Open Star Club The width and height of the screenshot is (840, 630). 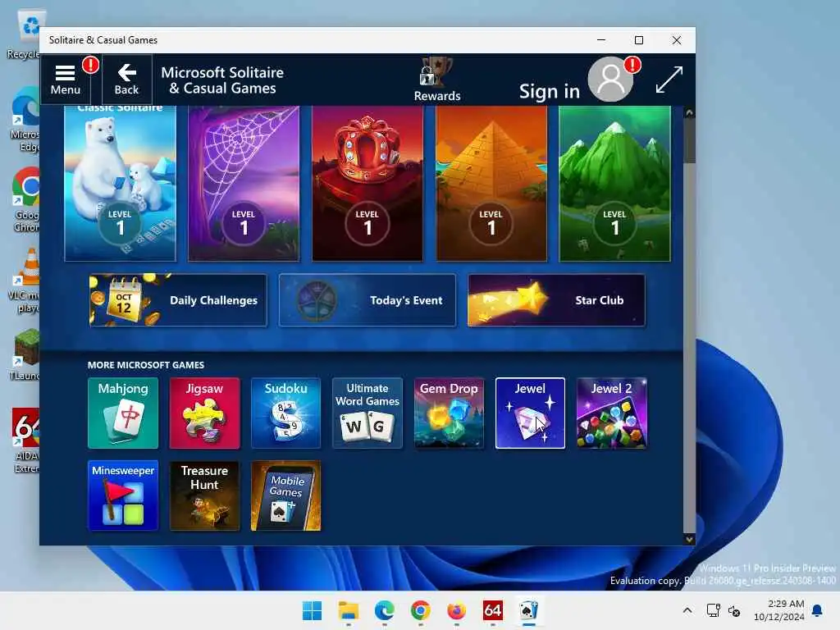pyautogui.click(x=557, y=300)
